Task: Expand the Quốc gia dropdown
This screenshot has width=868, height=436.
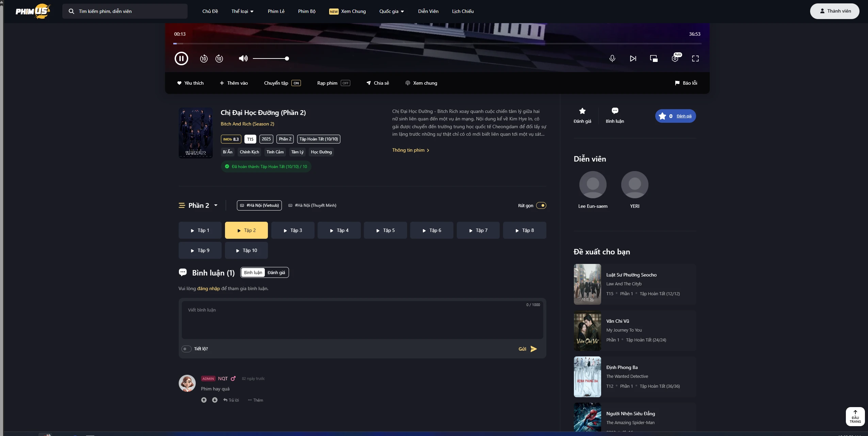Action: 391,11
